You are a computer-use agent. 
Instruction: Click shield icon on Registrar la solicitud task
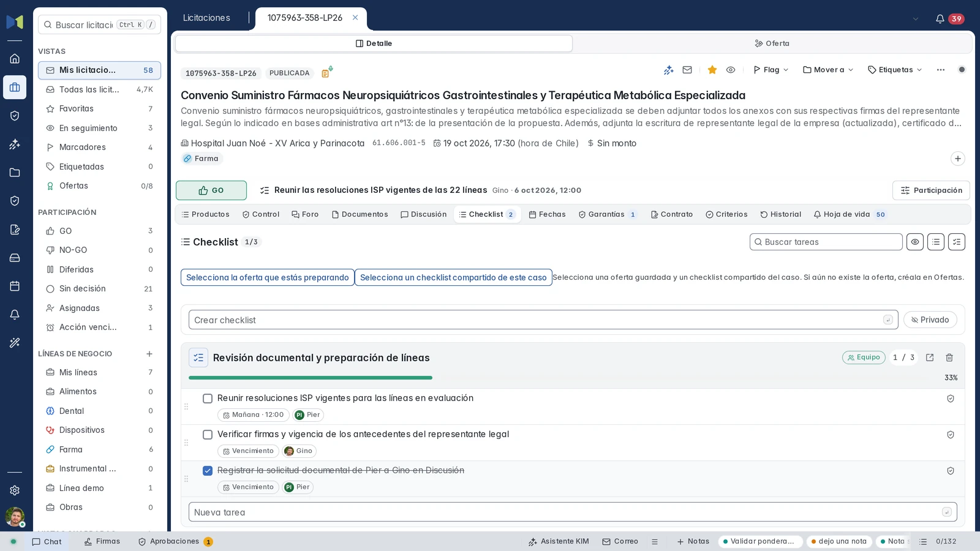click(x=951, y=471)
